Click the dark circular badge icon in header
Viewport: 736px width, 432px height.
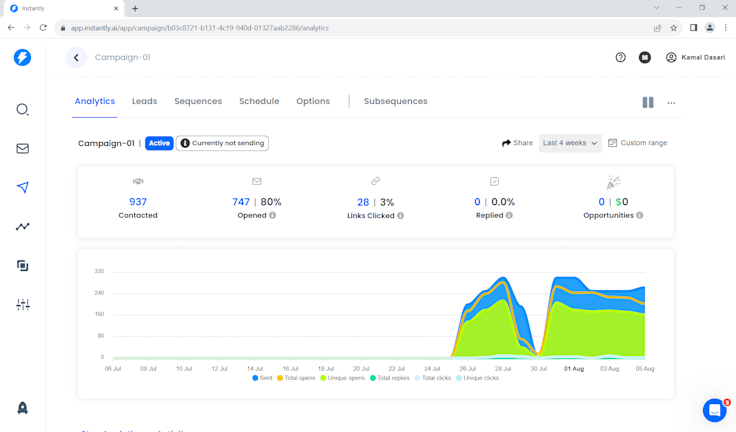pos(645,57)
